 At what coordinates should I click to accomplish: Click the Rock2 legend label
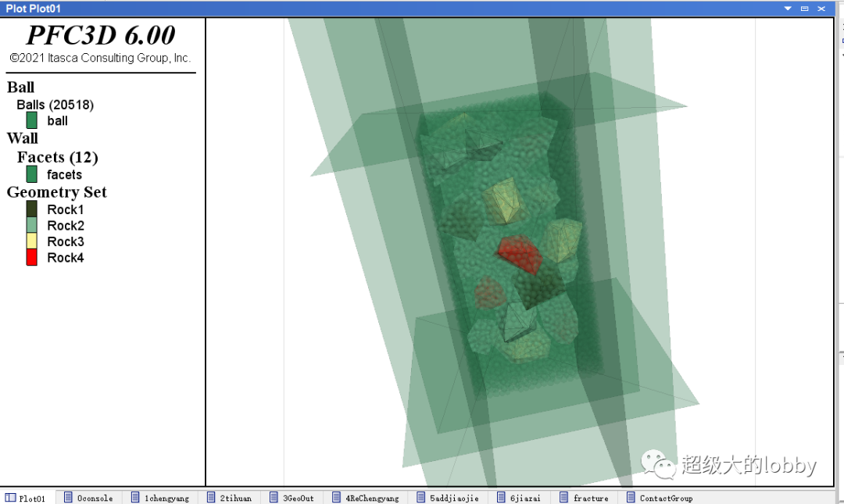coord(65,226)
